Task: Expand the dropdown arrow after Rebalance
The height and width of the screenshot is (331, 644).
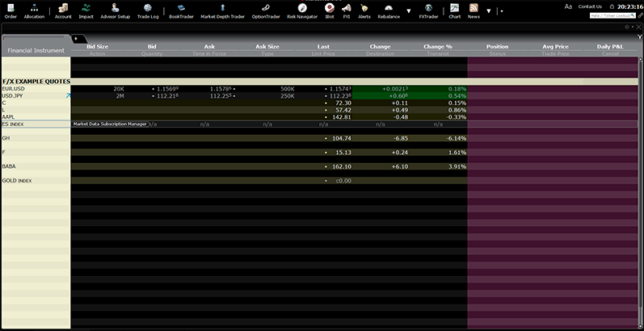Action: click(x=408, y=11)
